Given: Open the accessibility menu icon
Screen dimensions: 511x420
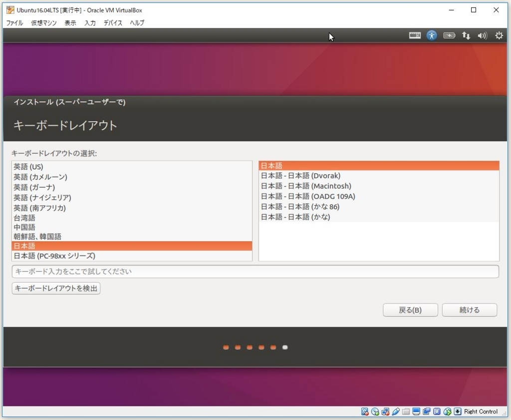Looking at the screenshot, I should (432, 35).
